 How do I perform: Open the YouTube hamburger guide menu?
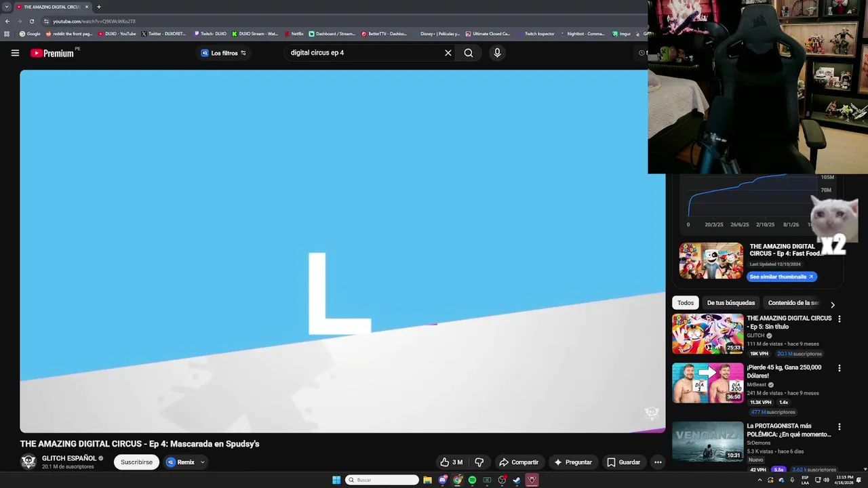point(15,53)
